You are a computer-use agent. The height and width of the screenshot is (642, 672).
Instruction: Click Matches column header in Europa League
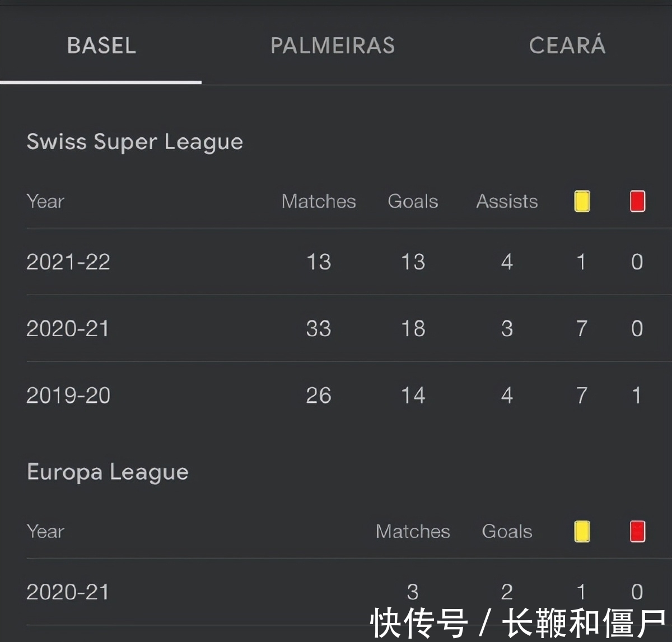pos(413,531)
